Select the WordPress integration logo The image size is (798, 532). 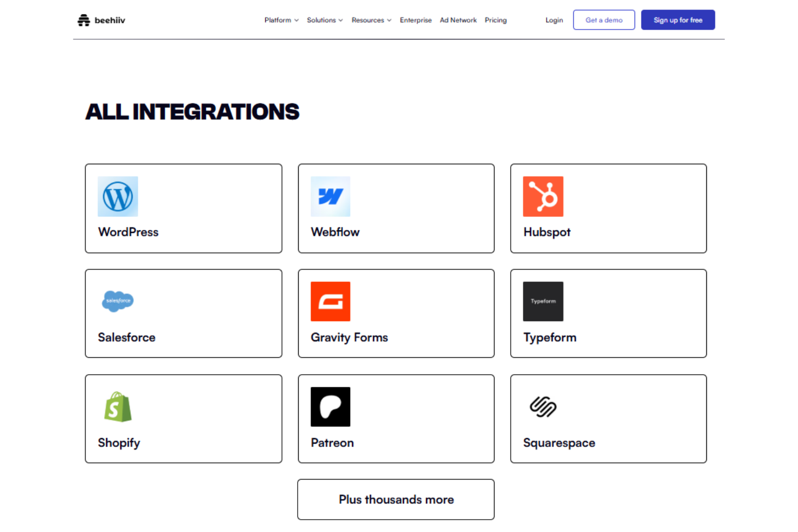pos(118,196)
